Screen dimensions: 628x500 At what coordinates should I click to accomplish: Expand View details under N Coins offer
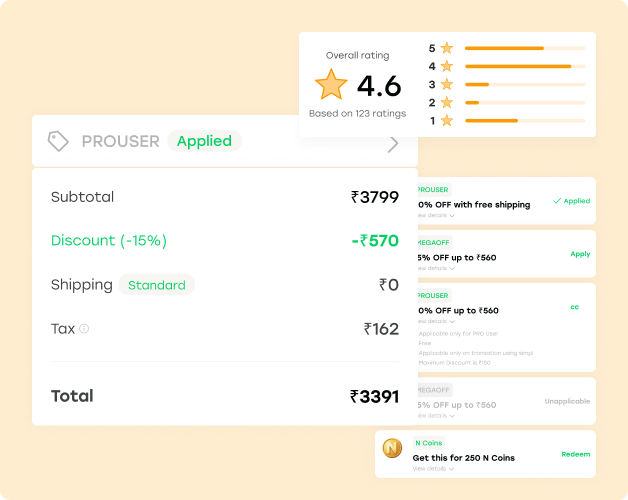click(x=433, y=468)
